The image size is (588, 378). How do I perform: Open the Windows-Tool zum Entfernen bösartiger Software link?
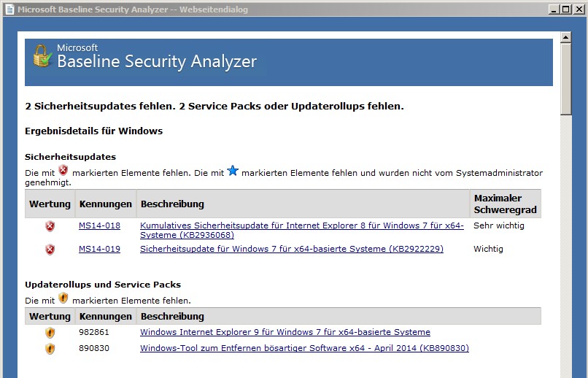(x=304, y=349)
